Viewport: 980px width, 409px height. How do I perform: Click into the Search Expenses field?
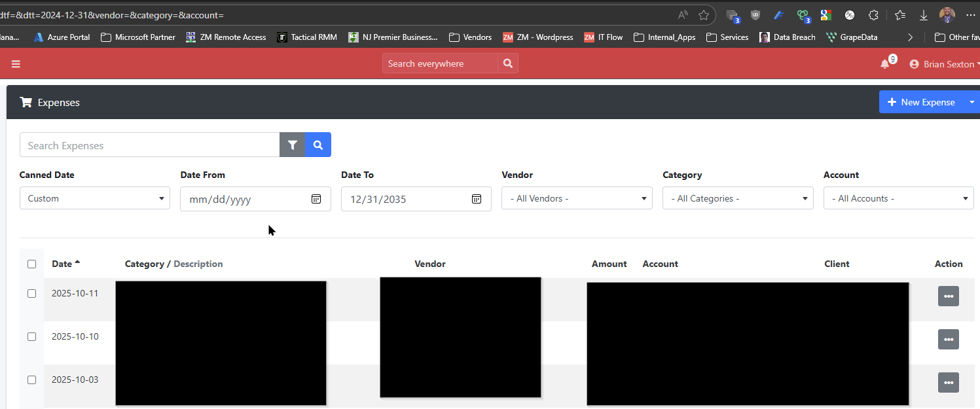149,145
